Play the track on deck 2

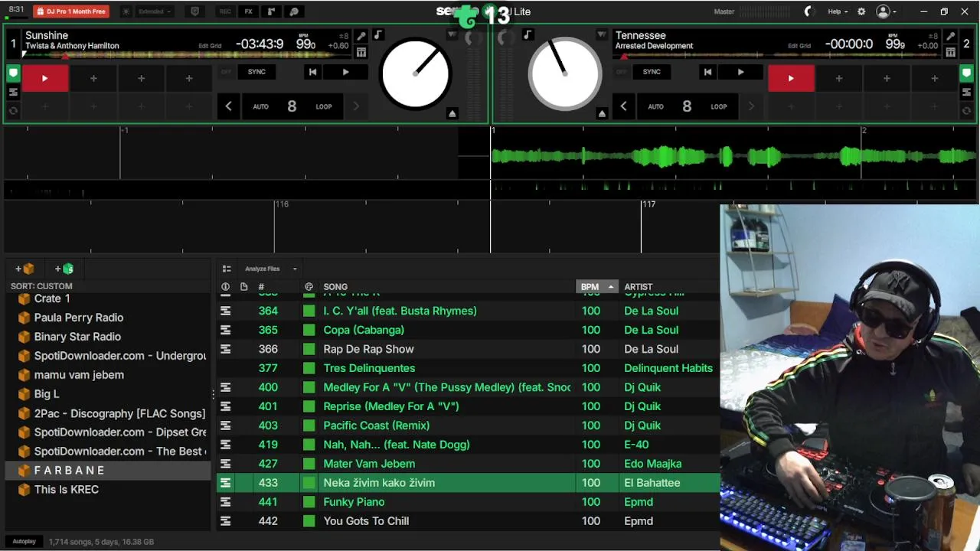click(740, 72)
